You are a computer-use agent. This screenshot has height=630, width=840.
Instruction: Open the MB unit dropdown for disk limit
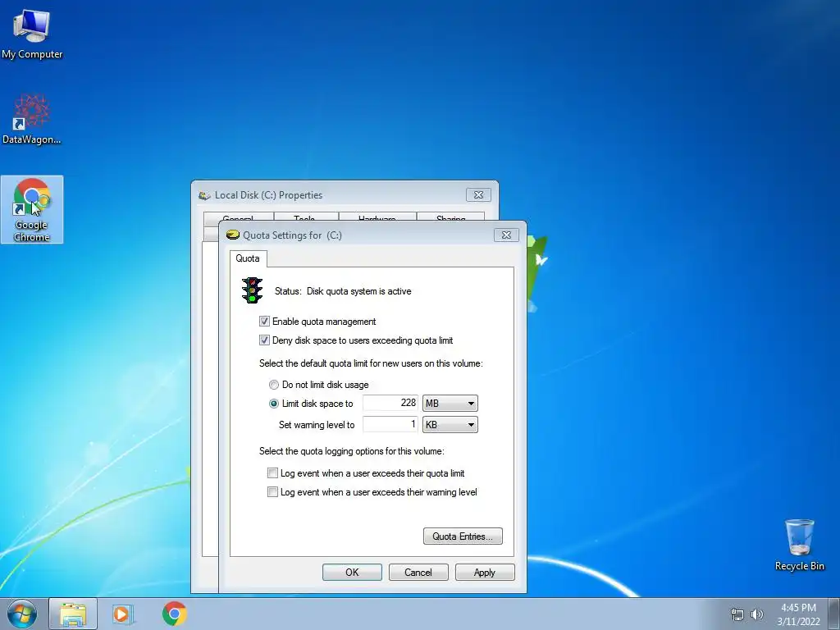[450, 404]
